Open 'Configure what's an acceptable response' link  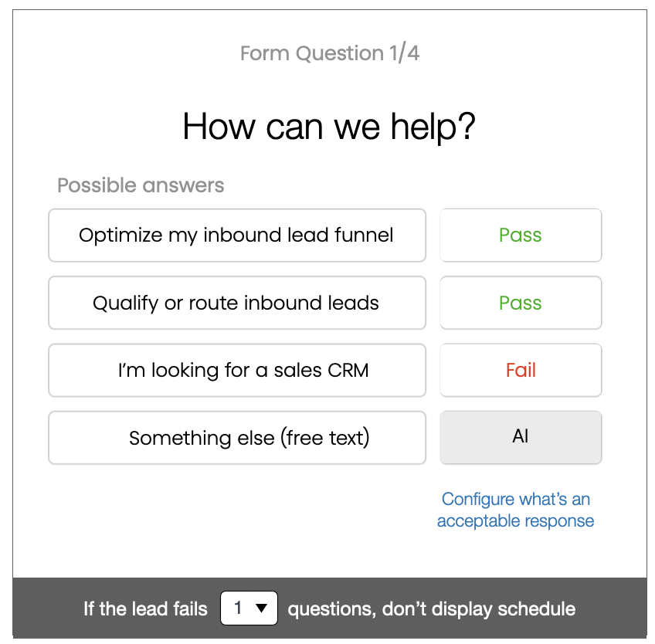point(515,510)
